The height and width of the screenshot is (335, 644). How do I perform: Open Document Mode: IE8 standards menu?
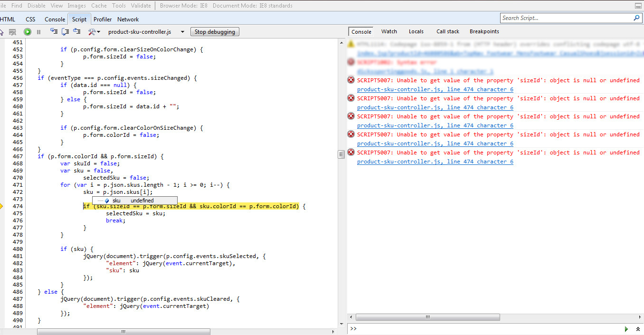(x=252, y=6)
